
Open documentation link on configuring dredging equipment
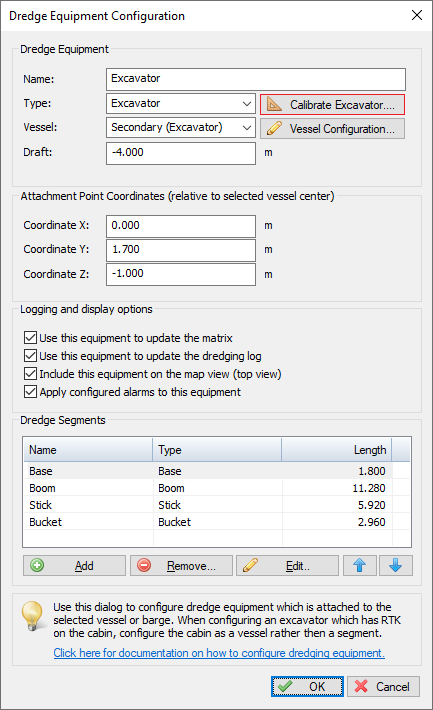[219, 653]
